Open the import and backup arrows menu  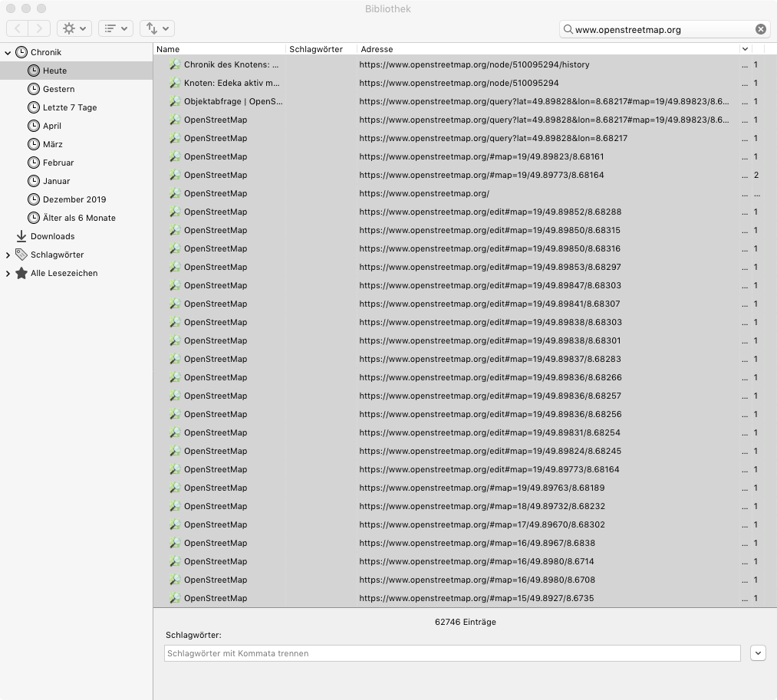[157, 28]
